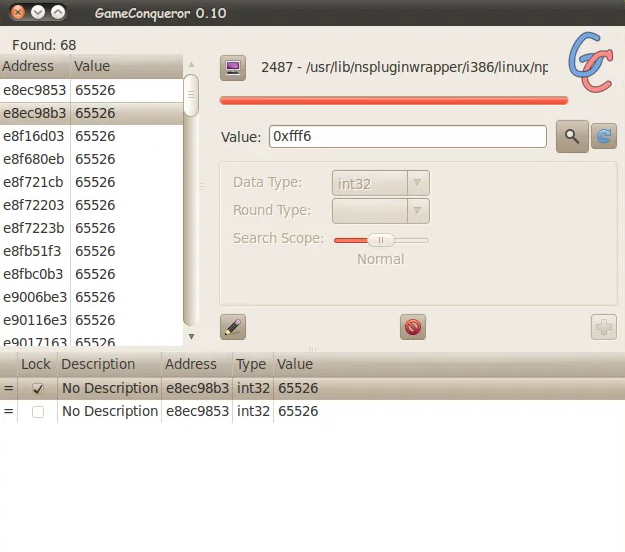Sort results by the Address column header
625x552 pixels.
click(x=35, y=66)
